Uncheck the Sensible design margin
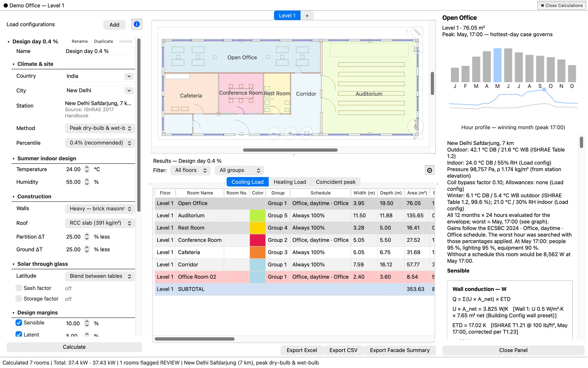 (19, 322)
